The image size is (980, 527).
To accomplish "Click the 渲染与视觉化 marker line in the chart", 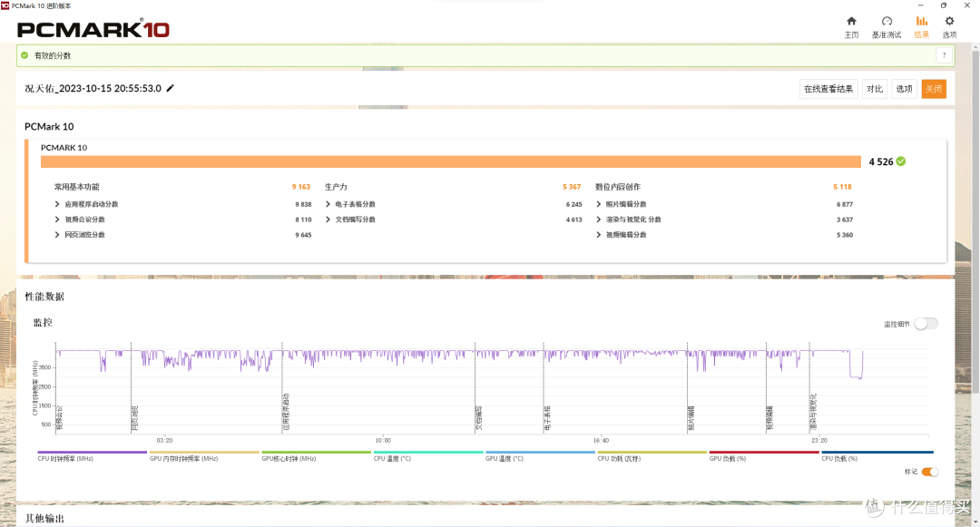I will tap(809, 387).
